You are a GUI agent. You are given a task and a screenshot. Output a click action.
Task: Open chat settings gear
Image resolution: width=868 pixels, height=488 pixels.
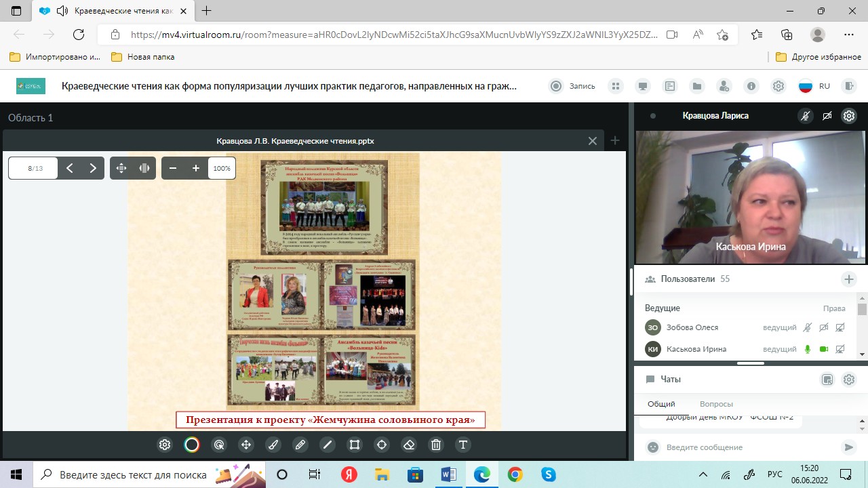pyautogui.click(x=849, y=380)
